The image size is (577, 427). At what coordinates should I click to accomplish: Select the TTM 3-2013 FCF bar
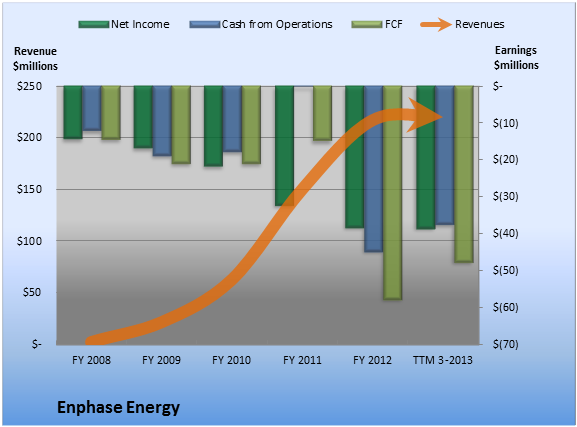pos(464,174)
